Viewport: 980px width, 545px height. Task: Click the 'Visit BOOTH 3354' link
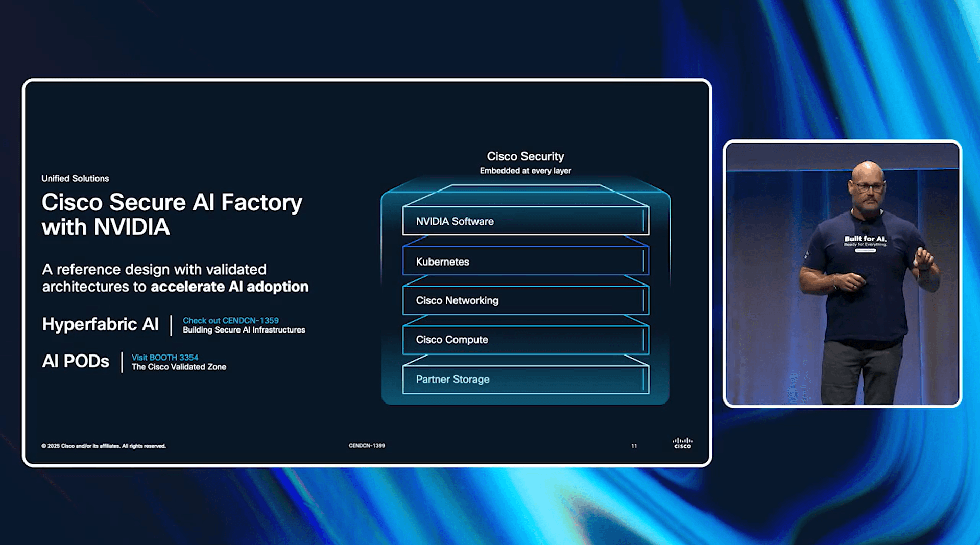pyautogui.click(x=165, y=357)
